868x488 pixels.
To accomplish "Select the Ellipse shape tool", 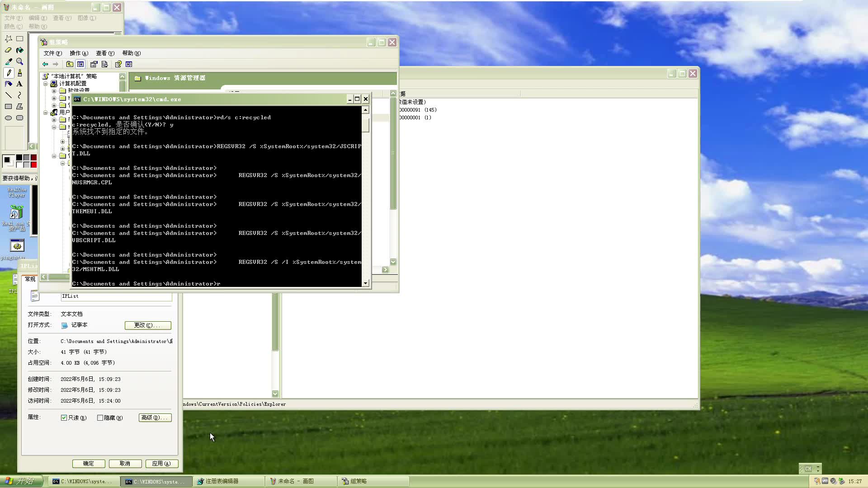I will coord(8,118).
